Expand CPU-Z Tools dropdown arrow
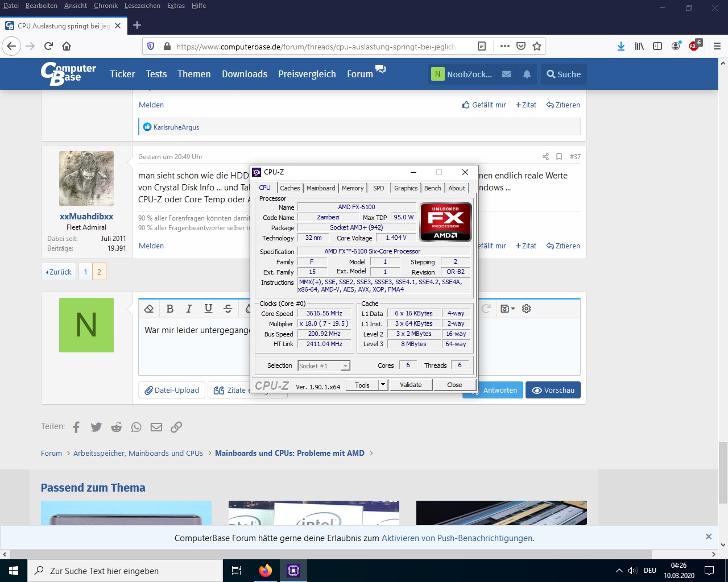This screenshot has width=728, height=582. tap(383, 385)
